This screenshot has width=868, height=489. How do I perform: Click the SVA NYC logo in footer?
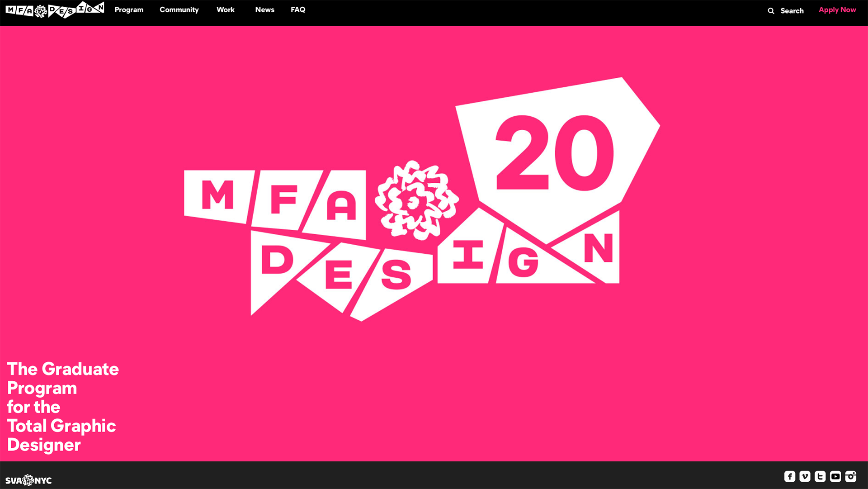click(x=28, y=480)
